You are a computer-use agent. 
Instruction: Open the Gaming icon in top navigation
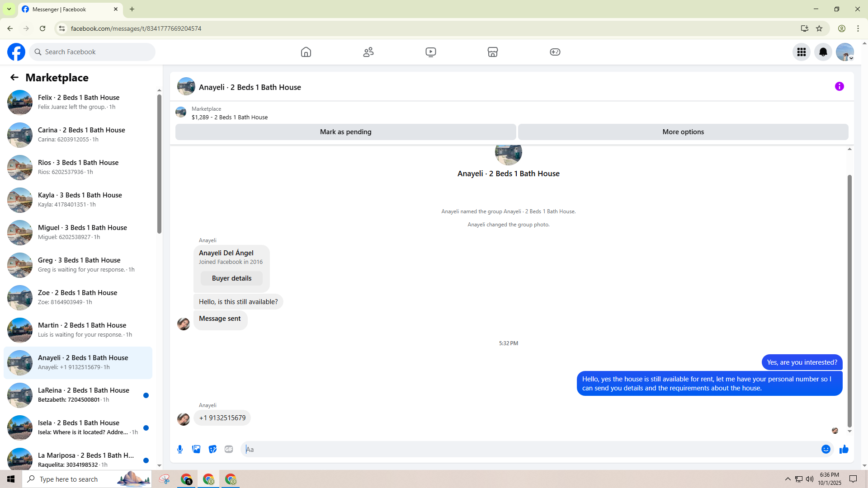pos(555,52)
